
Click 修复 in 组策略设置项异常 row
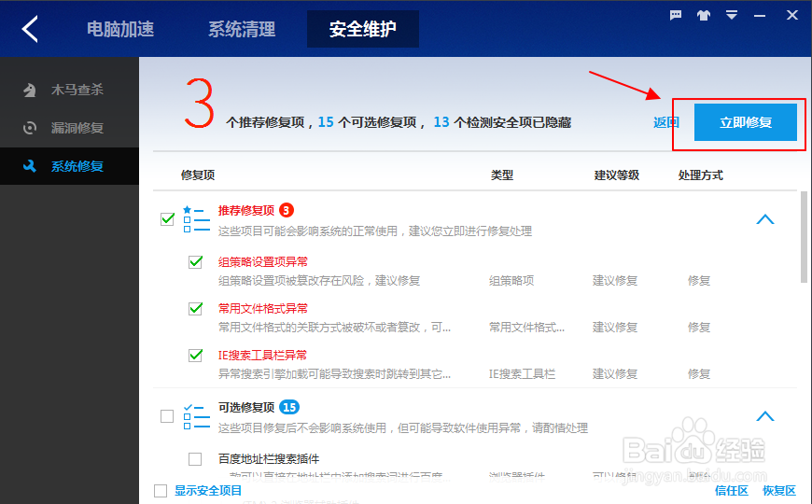[x=699, y=281]
